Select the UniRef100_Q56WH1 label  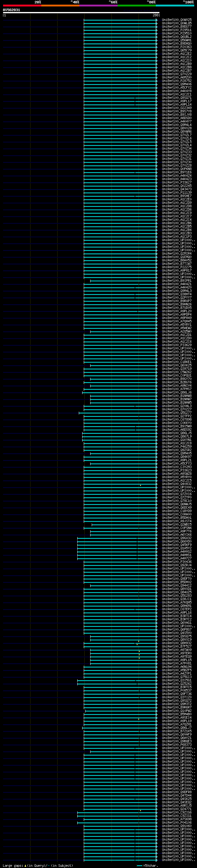point(177,40)
